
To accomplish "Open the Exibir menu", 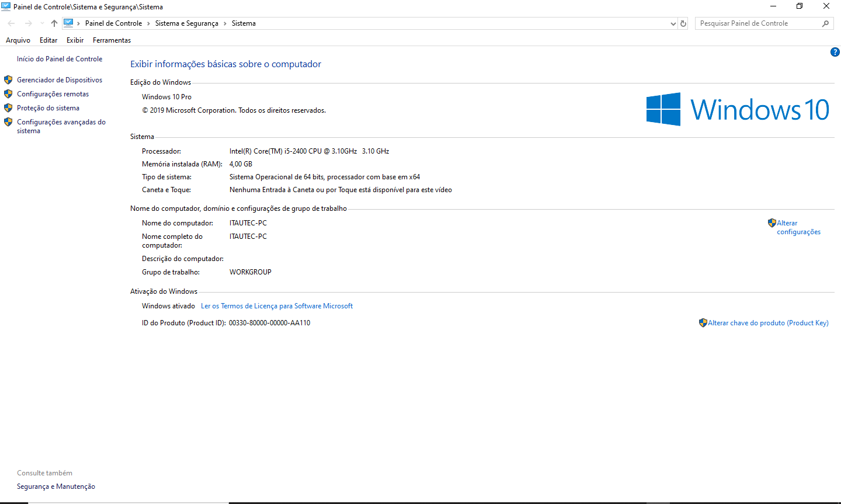I will [75, 40].
